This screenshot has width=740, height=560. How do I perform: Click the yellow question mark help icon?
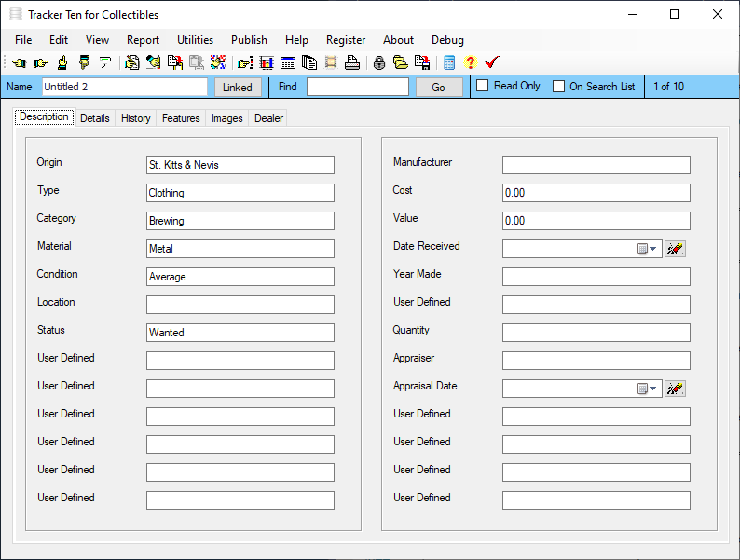click(470, 63)
